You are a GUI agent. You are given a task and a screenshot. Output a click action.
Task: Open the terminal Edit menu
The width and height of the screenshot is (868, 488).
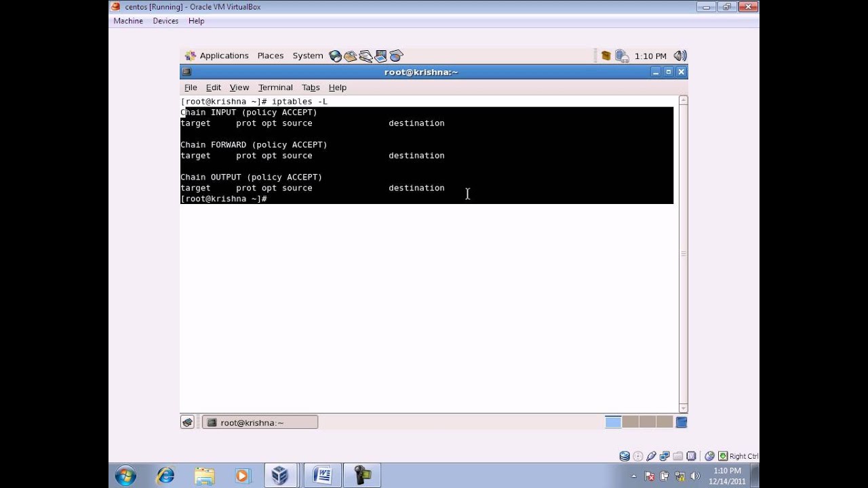(x=214, y=87)
